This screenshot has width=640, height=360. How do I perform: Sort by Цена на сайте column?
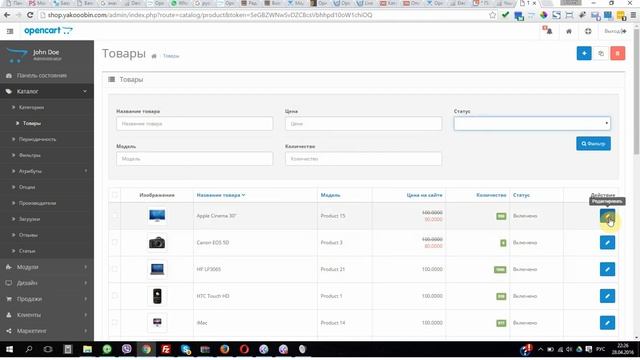tap(424, 195)
